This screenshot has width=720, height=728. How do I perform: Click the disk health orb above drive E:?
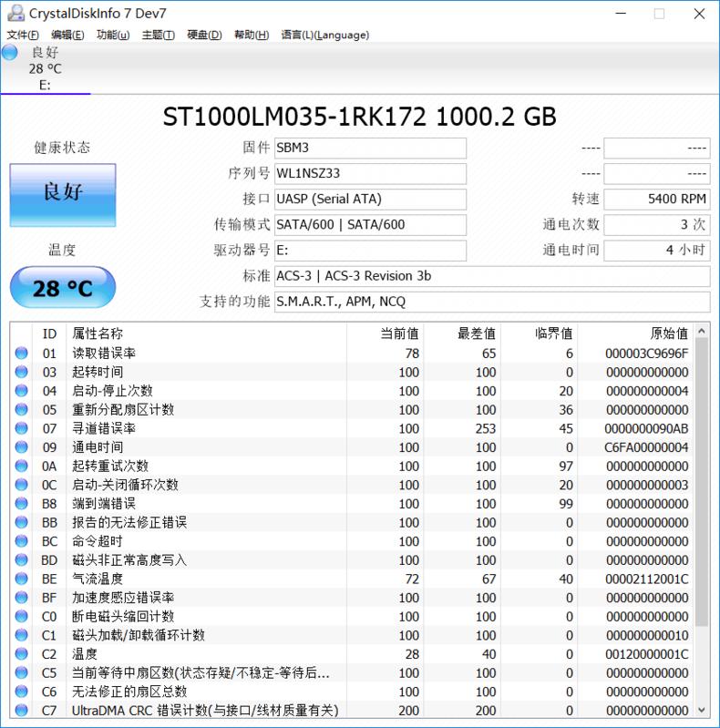[10, 53]
